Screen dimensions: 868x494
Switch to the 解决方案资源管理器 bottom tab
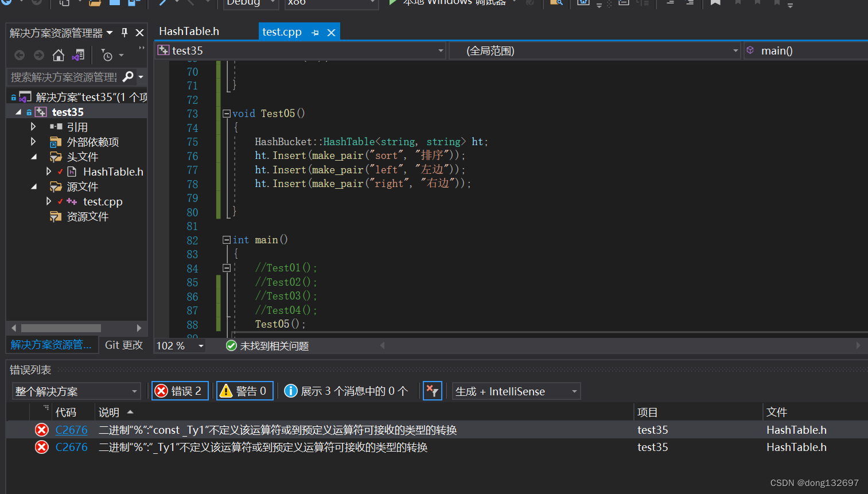click(x=51, y=345)
